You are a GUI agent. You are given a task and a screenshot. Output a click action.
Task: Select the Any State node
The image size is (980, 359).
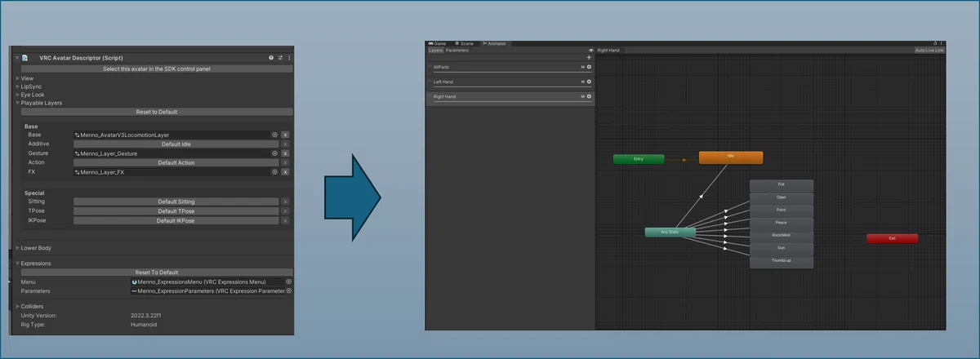coord(670,232)
